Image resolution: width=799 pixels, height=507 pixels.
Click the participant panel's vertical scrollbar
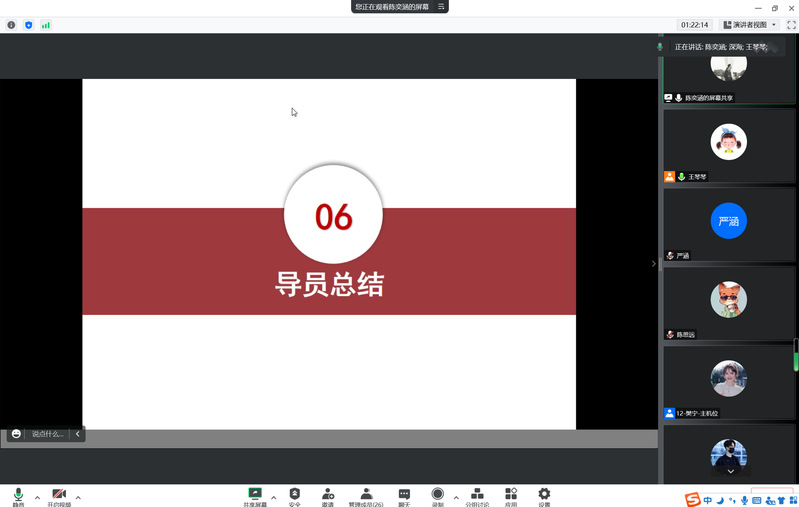coord(796,355)
